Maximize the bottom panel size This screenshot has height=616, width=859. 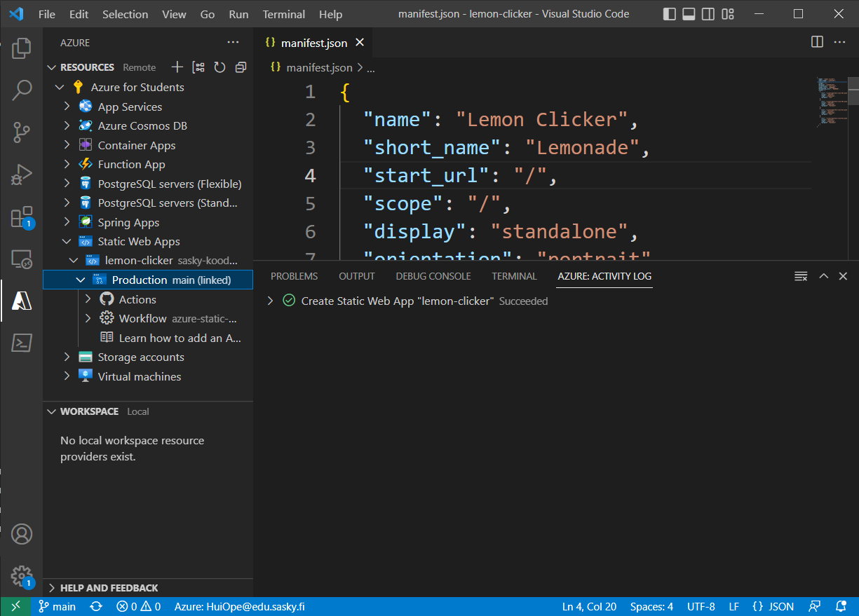824,276
